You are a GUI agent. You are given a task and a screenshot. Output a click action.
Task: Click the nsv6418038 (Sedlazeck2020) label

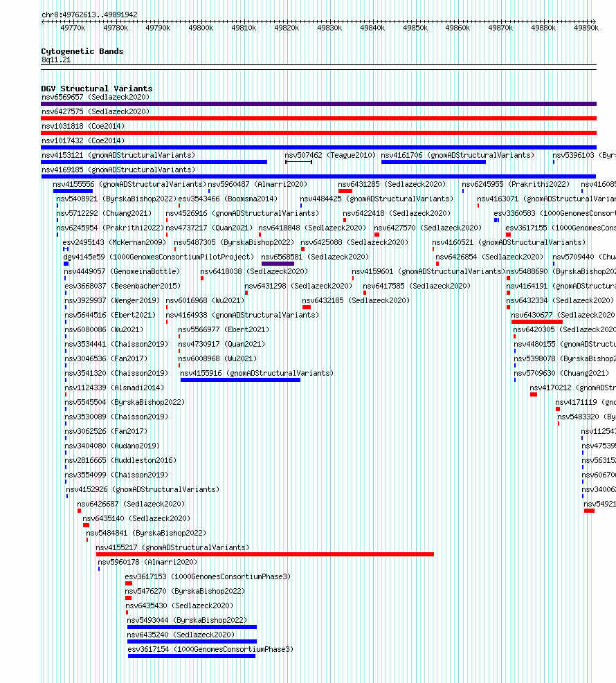[254, 271]
